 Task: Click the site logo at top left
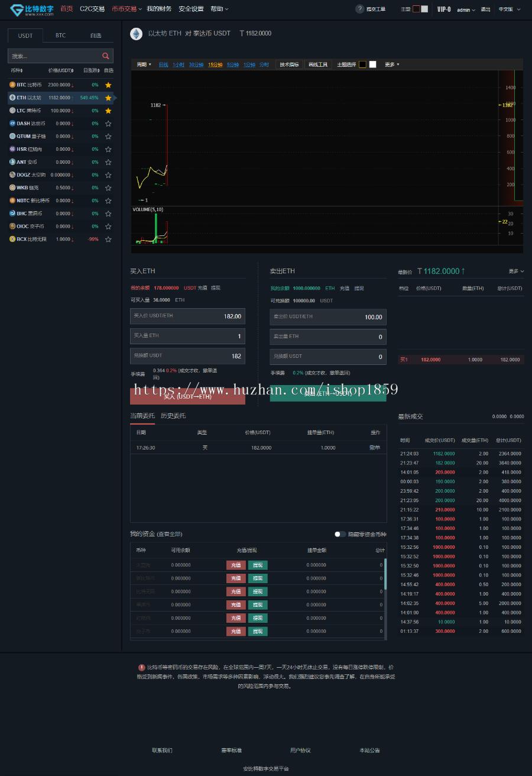pyautogui.click(x=32, y=9)
